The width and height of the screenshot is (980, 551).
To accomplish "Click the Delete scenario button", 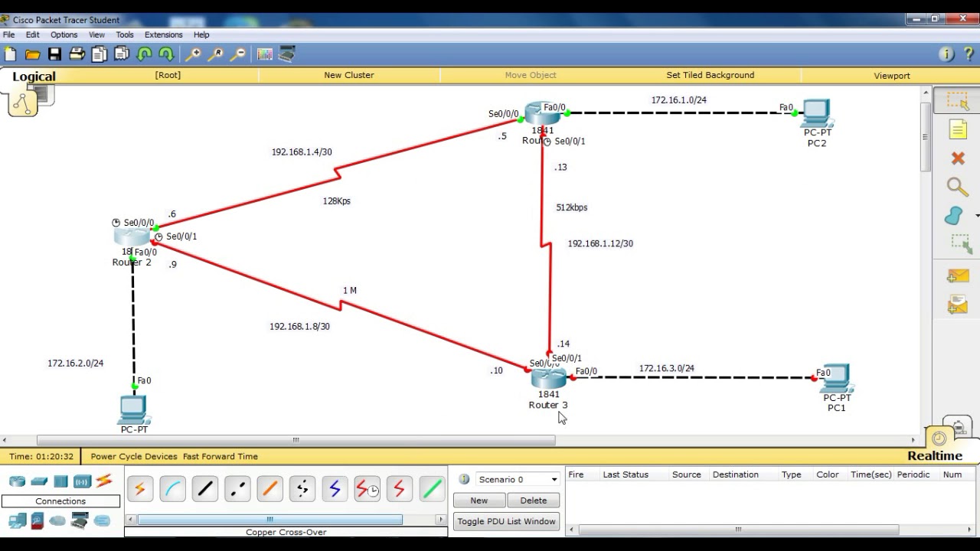I will pos(534,500).
